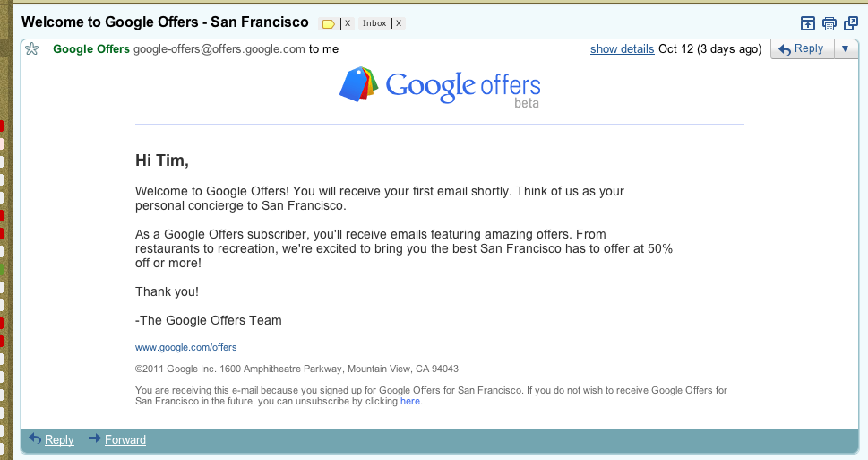The height and width of the screenshot is (460, 868).
Task: Click the unsubscribe 'here' link
Action: pyautogui.click(x=409, y=402)
